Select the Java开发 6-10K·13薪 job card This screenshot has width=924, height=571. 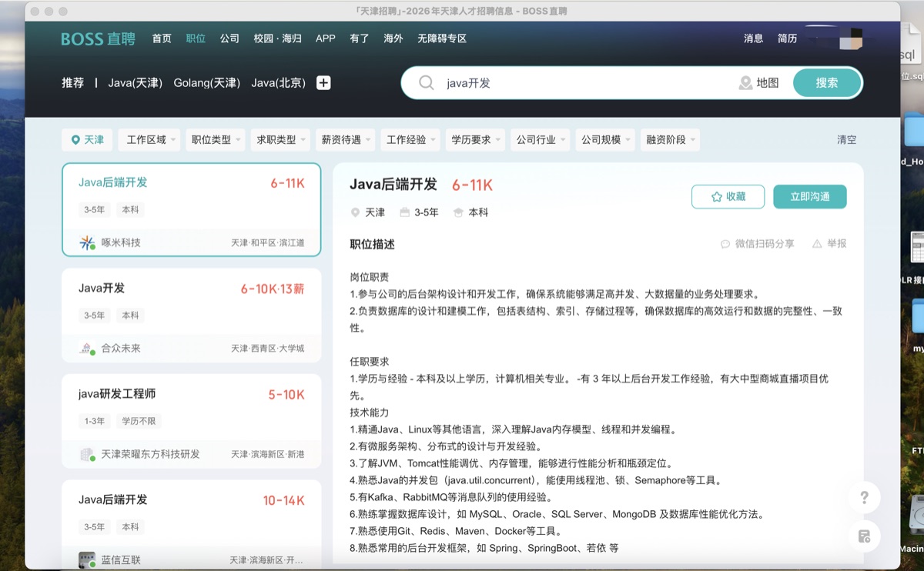(x=192, y=315)
